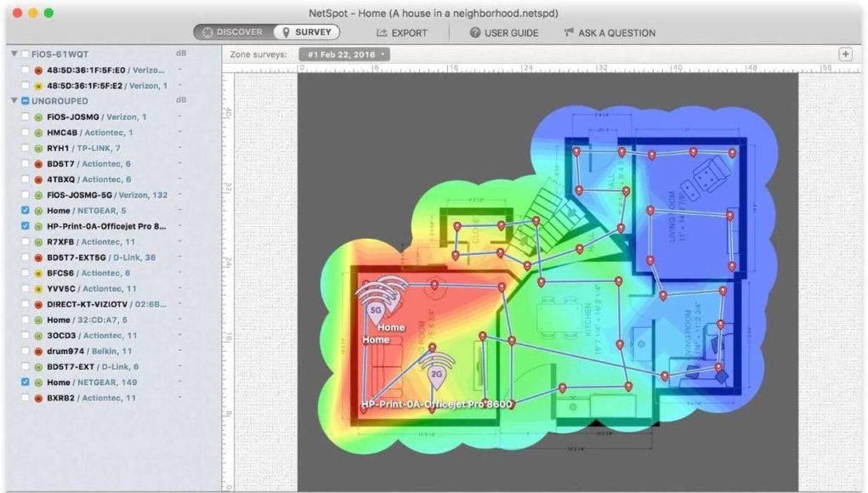Click the yellow signal icon beside BFCS6
This screenshot has width=868, height=493.
(x=38, y=273)
